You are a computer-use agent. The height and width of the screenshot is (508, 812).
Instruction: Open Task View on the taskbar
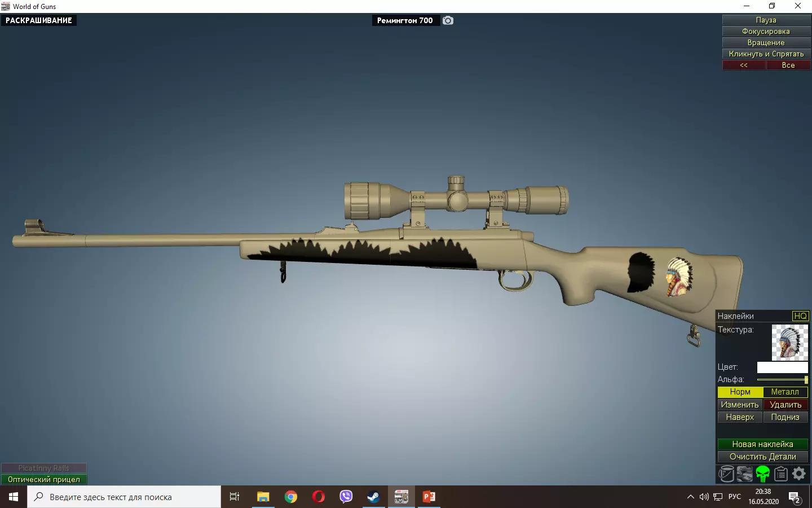pos(235,497)
